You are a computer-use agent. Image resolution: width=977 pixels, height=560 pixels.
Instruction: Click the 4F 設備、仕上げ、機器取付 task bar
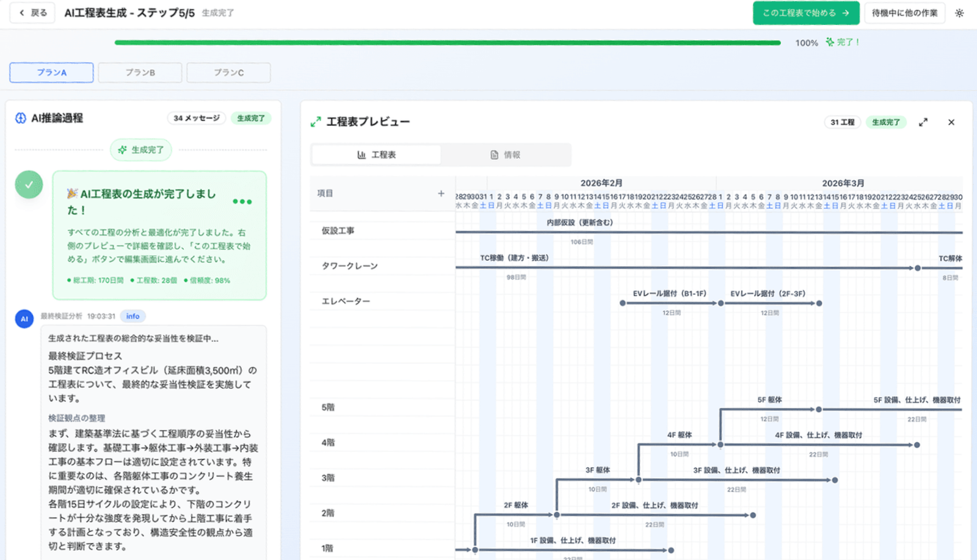[819, 445]
